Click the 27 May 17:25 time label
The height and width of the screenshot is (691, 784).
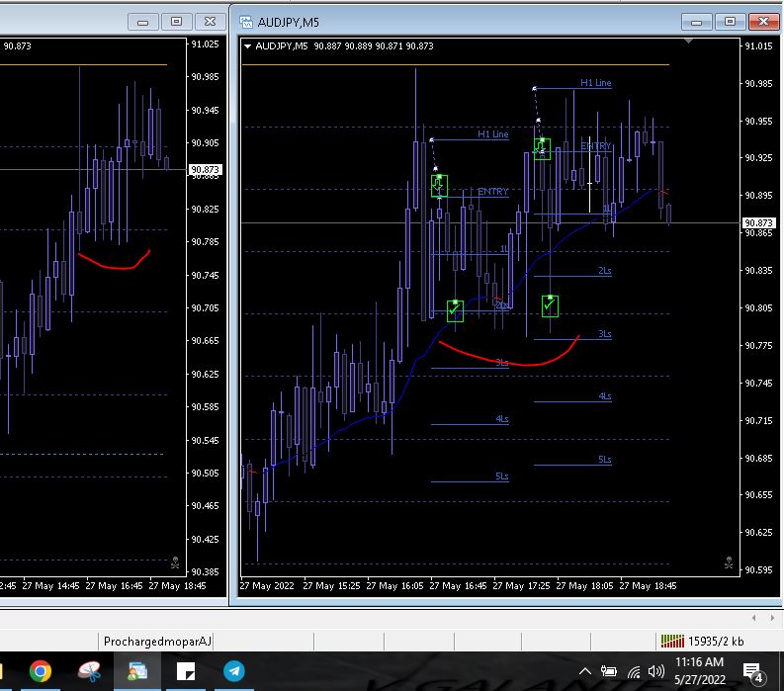pos(521,585)
